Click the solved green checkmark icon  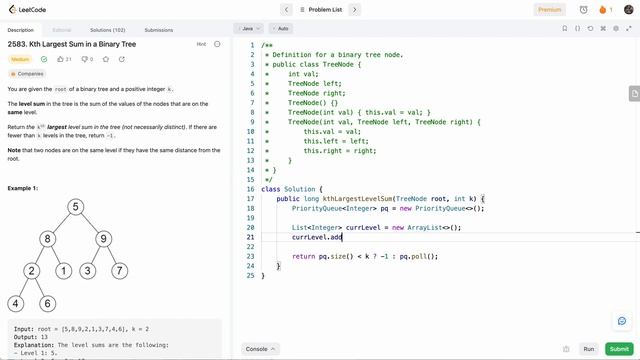click(44, 59)
